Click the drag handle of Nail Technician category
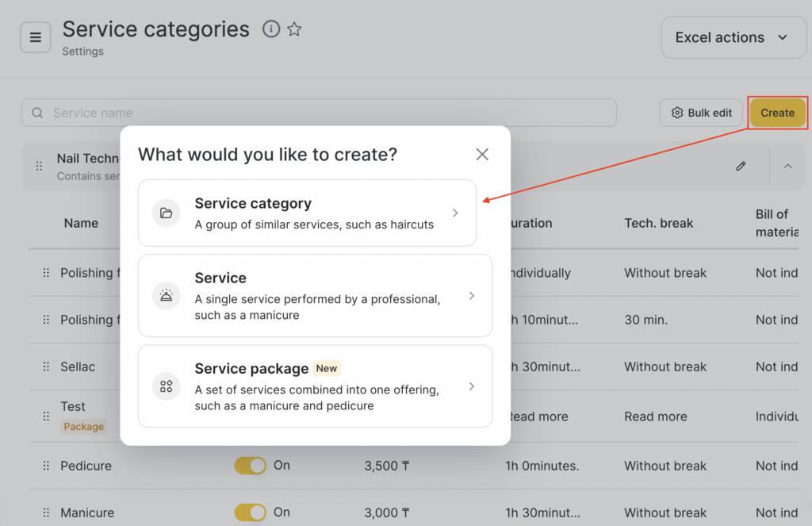 pyautogui.click(x=39, y=166)
